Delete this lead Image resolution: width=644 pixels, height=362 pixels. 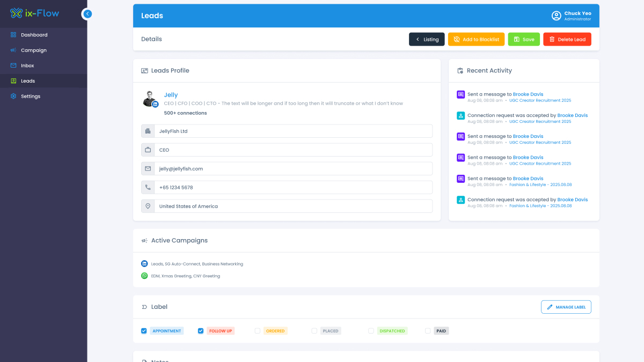click(x=567, y=39)
